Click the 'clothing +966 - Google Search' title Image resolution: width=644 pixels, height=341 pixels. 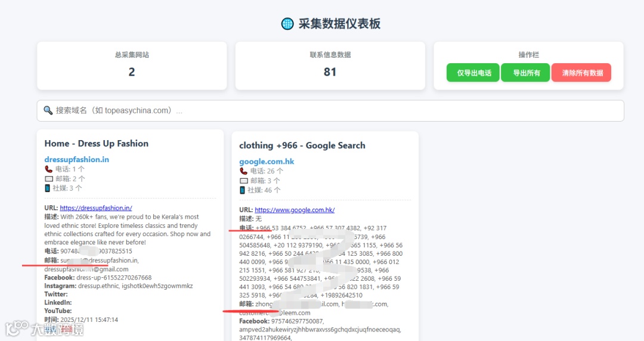click(x=302, y=145)
